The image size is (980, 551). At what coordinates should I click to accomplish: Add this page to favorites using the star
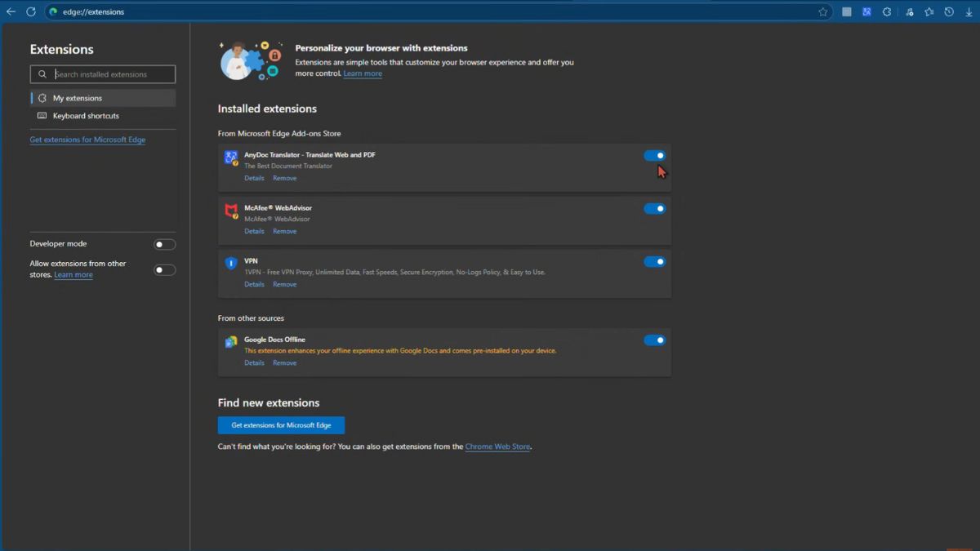[822, 11]
